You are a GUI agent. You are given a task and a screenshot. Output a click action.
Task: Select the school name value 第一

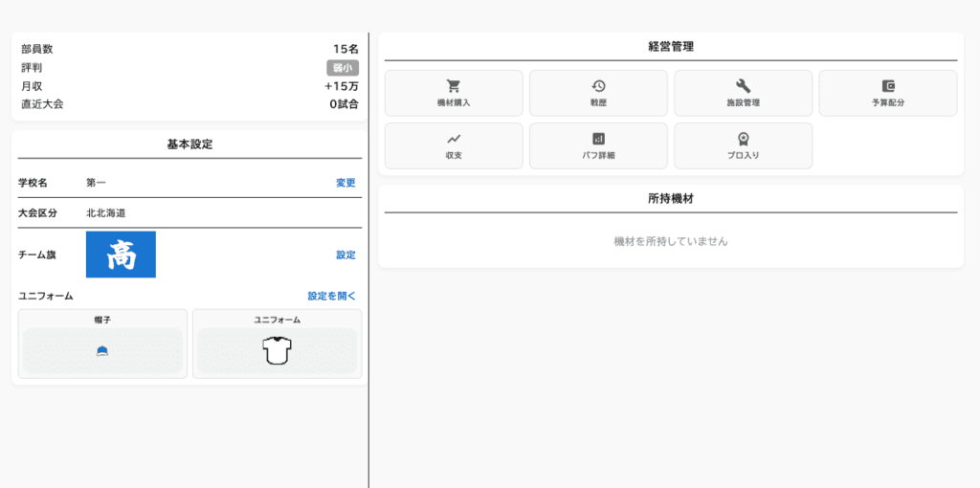click(96, 183)
